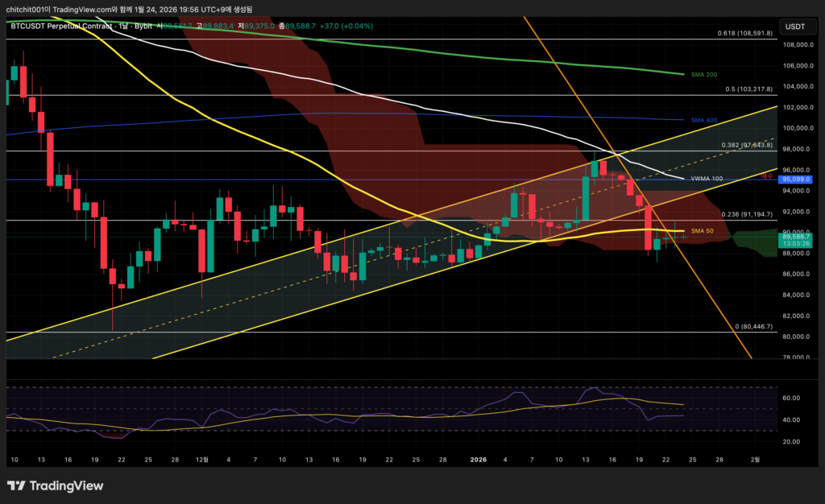The height and width of the screenshot is (504, 825).
Task: Select the SMA 50 line label
Action: (703, 231)
